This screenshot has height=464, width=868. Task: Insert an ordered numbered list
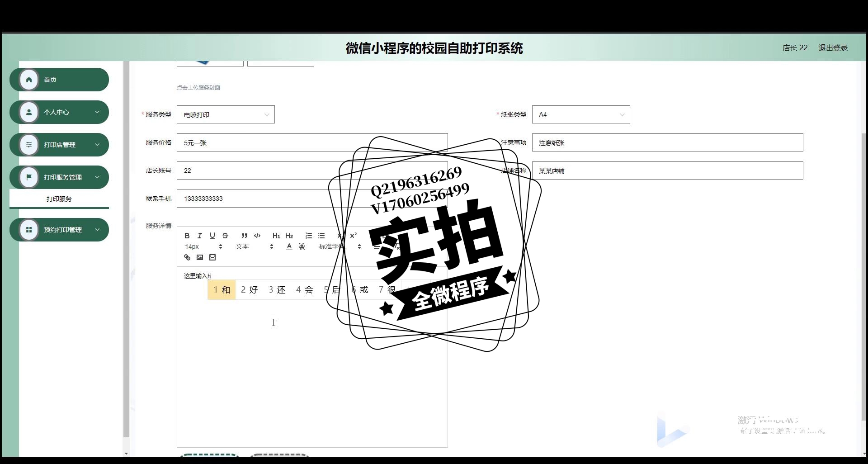tap(309, 236)
